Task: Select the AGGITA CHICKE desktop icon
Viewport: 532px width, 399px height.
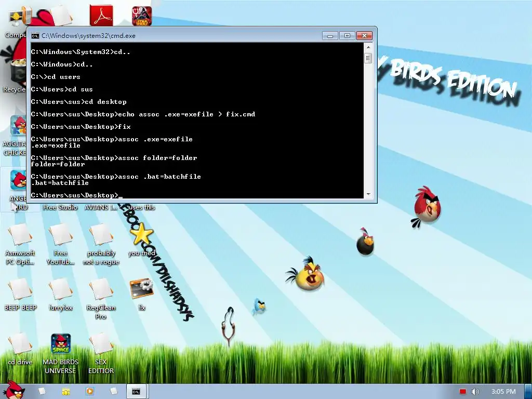Action: click(x=14, y=136)
